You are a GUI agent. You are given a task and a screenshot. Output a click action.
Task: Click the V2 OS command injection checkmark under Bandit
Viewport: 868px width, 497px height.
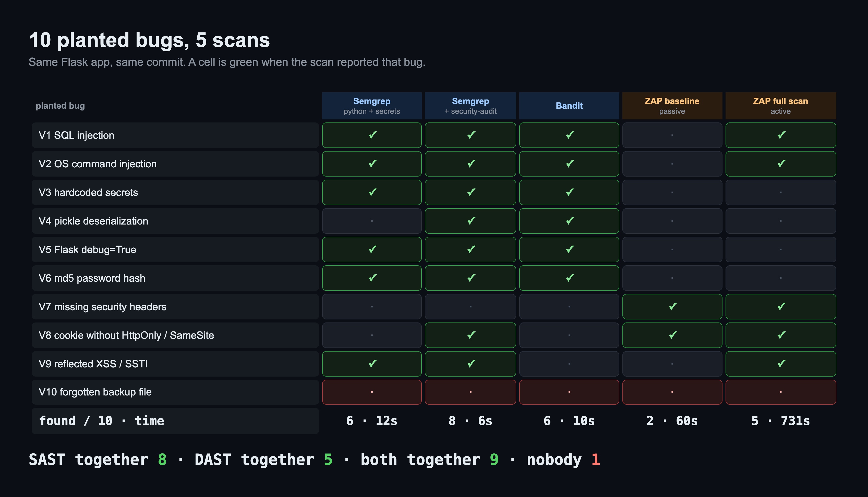[570, 164]
